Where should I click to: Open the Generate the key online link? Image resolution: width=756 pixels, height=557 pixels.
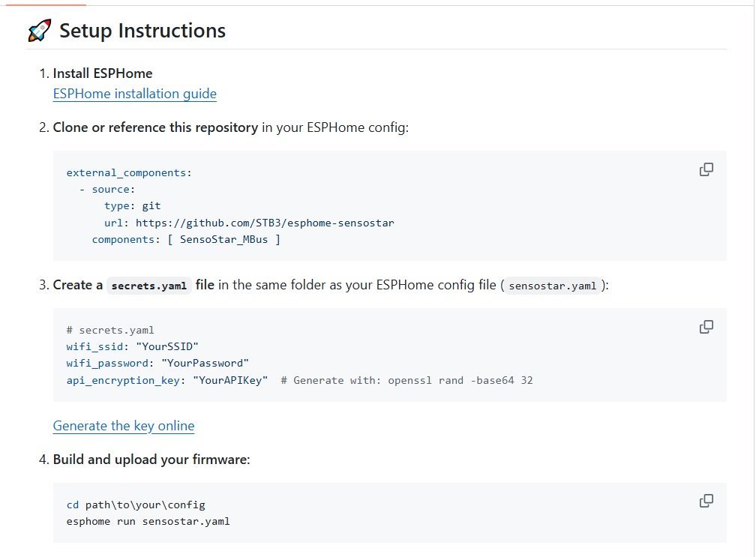coord(124,426)
